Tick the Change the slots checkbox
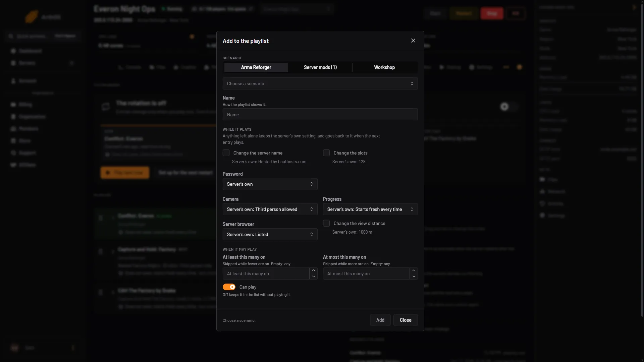Screen dimensions: 644x362 [326, 153]
